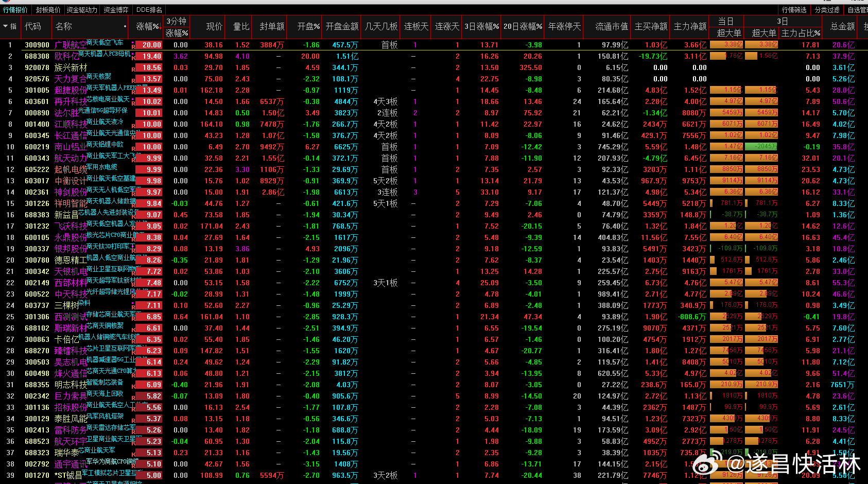
Task: Click stock code 301226
Action: point(37,204)
